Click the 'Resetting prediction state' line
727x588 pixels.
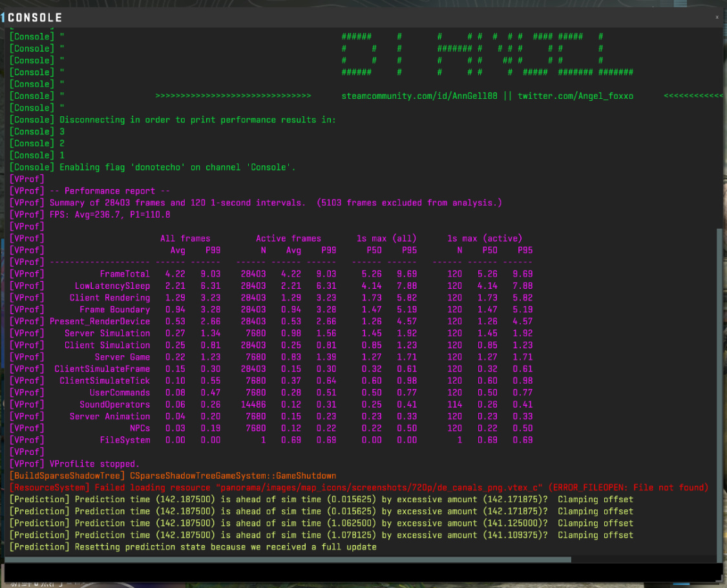tap(193, 547)
